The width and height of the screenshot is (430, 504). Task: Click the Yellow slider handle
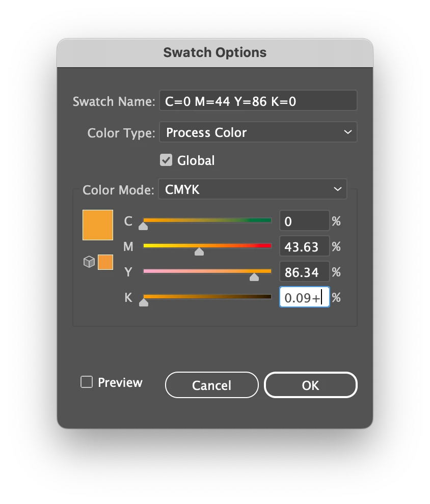click(x=254, y=277)
